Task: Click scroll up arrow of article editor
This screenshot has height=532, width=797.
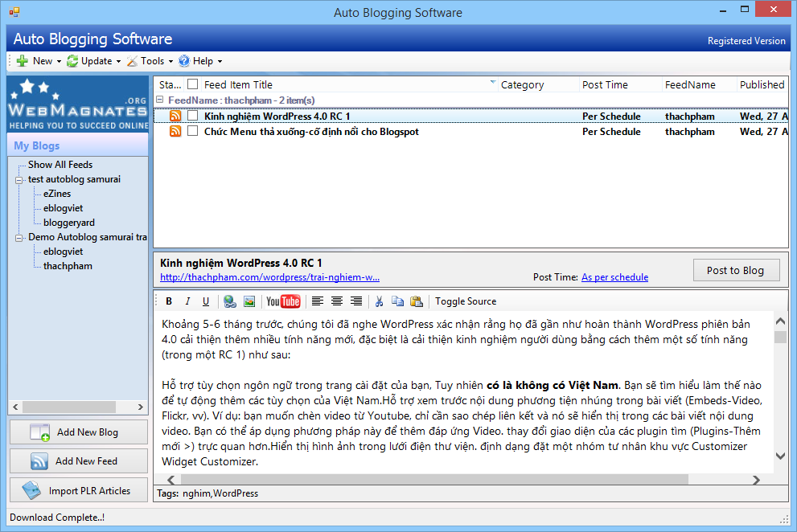Action: click(x=781, y=321)
